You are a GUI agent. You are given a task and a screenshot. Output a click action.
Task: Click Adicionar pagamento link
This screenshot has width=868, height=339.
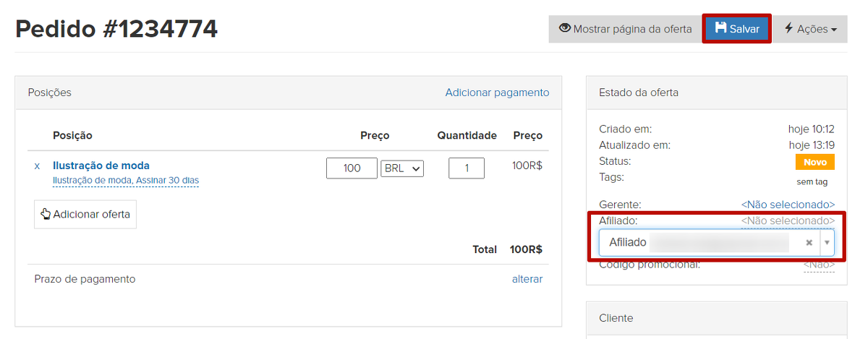click(497, 93)
